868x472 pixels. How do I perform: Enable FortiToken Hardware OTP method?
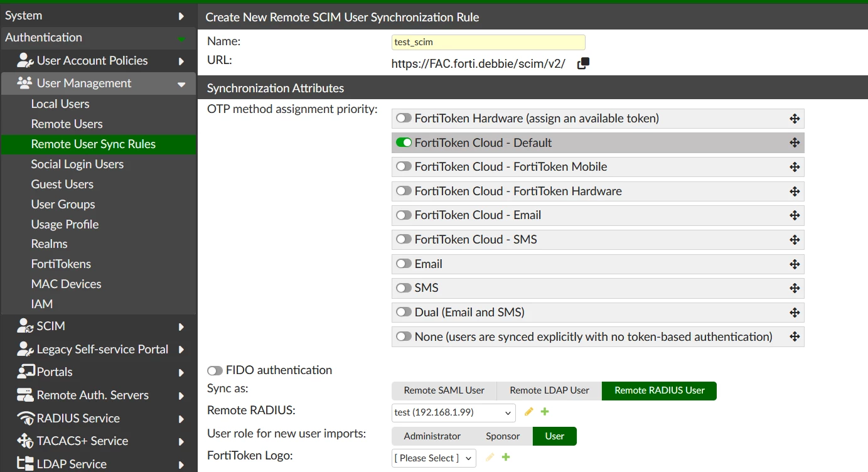click(x=404, y=118)
